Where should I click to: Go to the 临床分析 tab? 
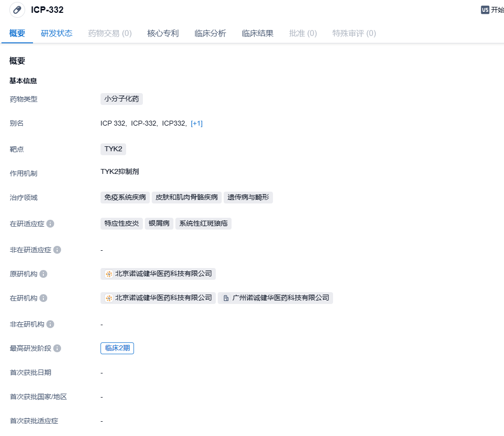point(210,34)
